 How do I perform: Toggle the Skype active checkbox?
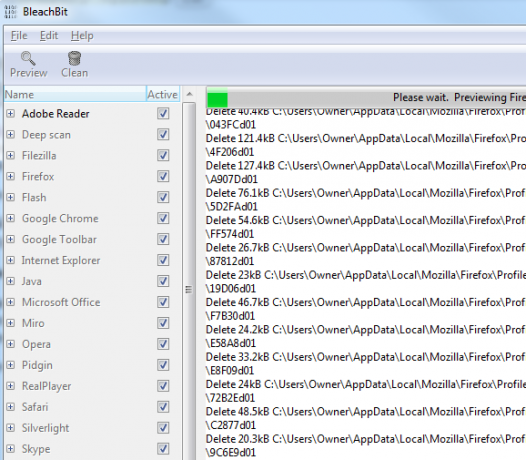tap(163, 449)
